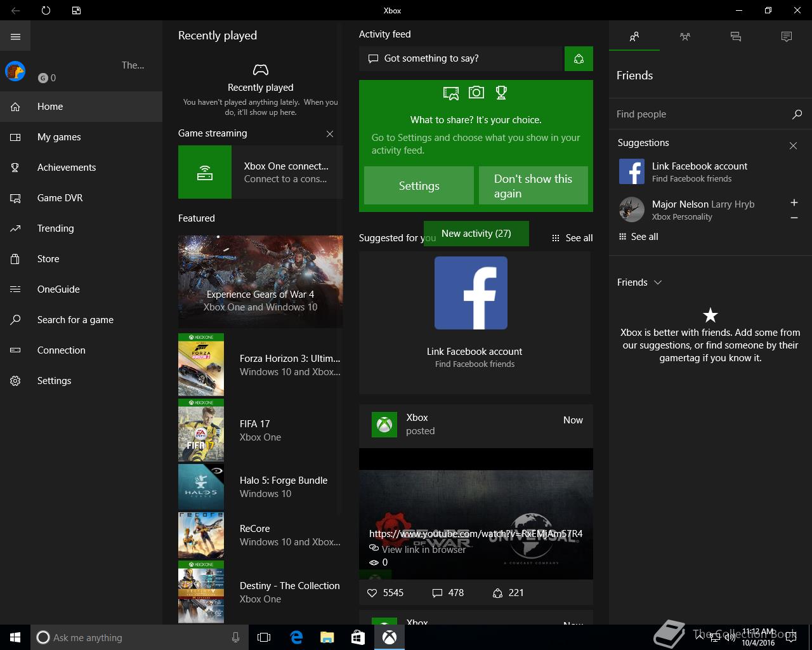Close the Suggestions section
The image size is (812, 650).
tap(793, 146)
